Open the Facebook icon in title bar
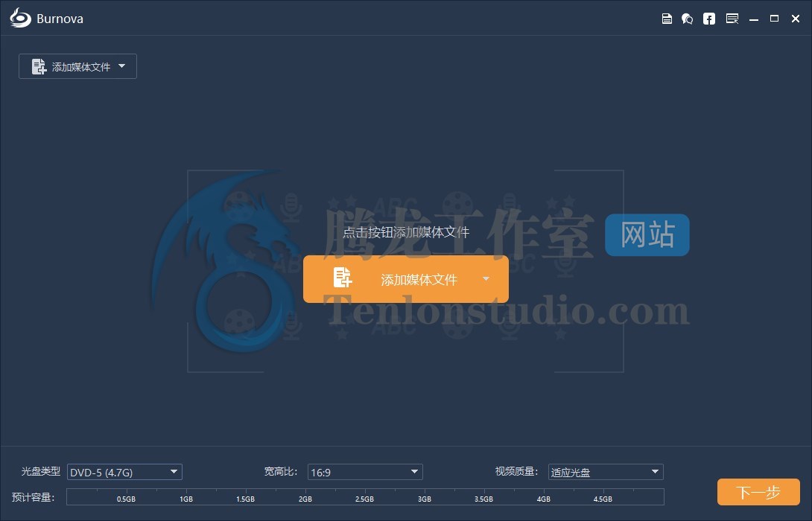Screen dimensions: 812x521 [709, 19]
